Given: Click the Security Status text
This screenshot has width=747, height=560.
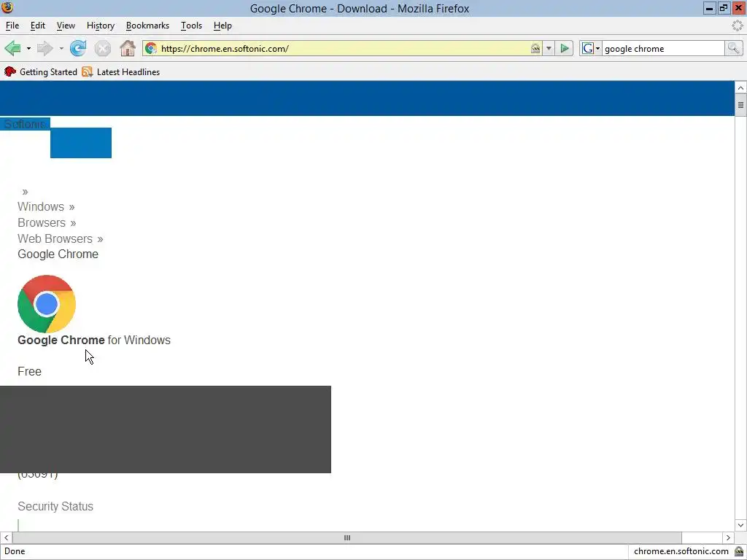Looking at the screenshot, I should [x=55, y=506].
